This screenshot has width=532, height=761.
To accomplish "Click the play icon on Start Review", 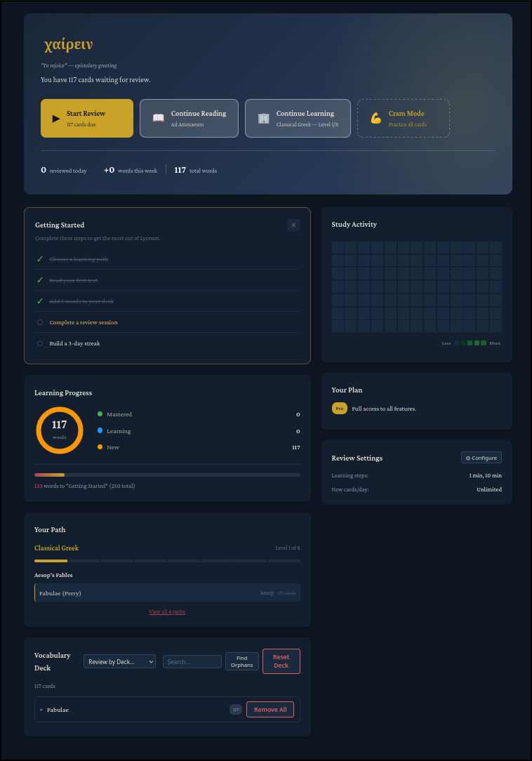I will pos(56,118).
